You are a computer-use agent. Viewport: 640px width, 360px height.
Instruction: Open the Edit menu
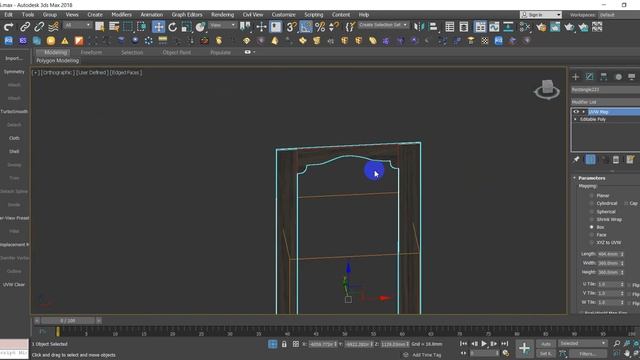(8, 14)
